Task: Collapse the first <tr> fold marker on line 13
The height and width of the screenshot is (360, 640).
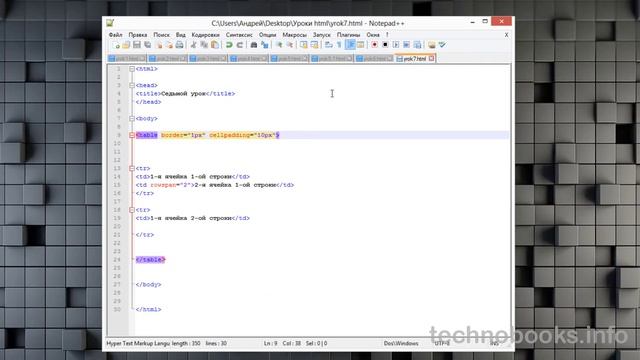Action: [132, 168]
